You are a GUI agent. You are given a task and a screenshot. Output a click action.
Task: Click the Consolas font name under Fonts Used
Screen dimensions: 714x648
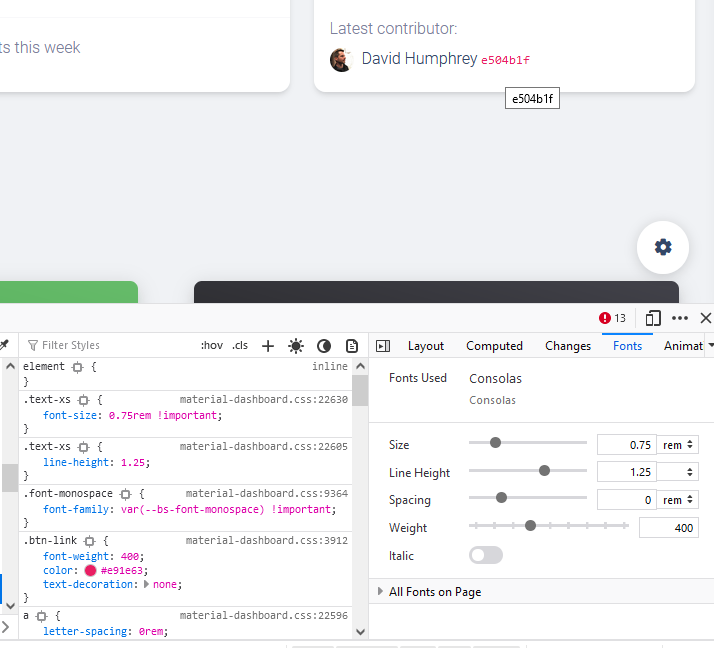click(495, 378)
